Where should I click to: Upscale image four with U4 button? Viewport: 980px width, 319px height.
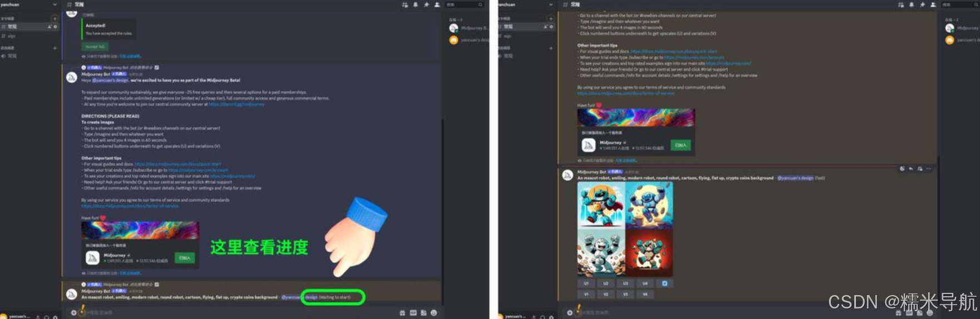pos(645,283)
